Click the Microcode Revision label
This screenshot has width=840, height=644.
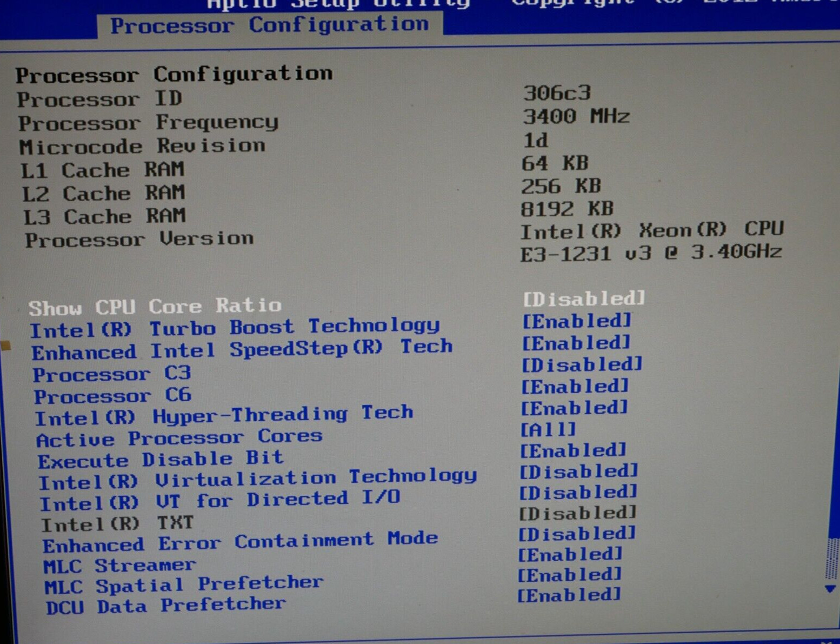coord(142,146)
